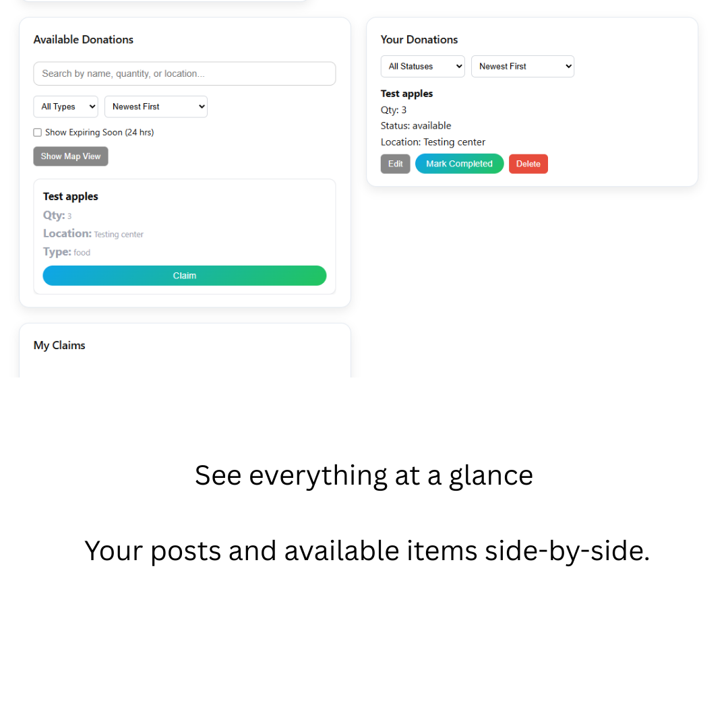
Task: Click the donation search input field
Action: point(184,73)
